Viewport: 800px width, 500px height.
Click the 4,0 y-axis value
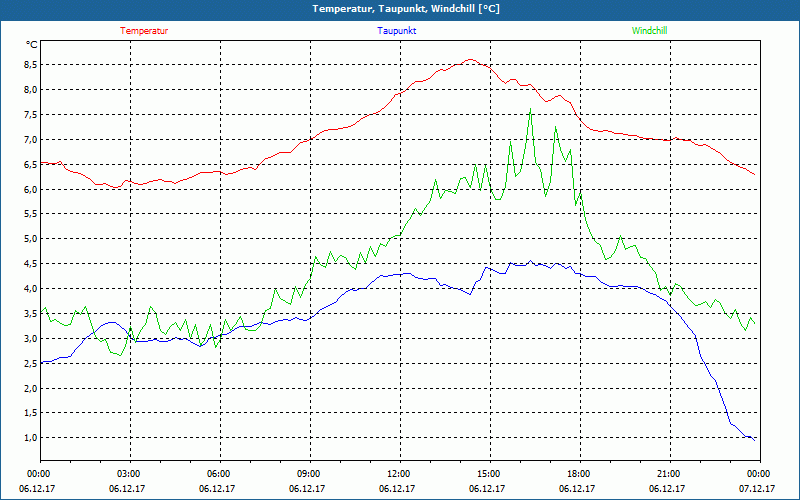31,289
